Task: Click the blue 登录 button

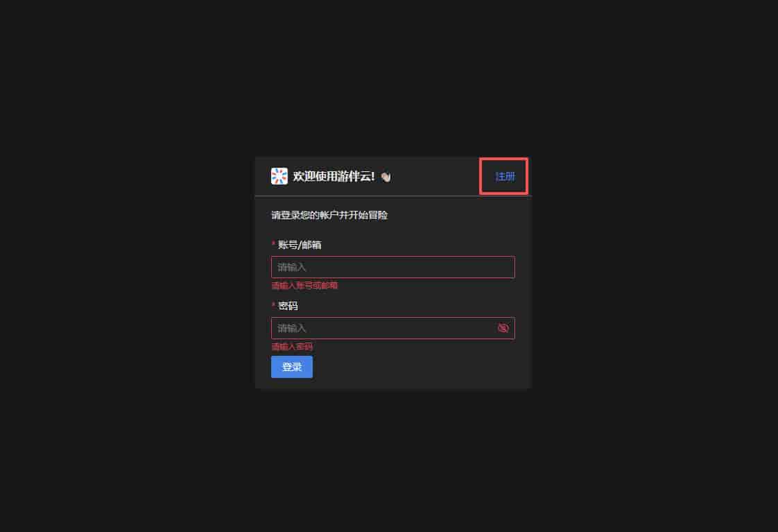Action: (x=292, y=367)
